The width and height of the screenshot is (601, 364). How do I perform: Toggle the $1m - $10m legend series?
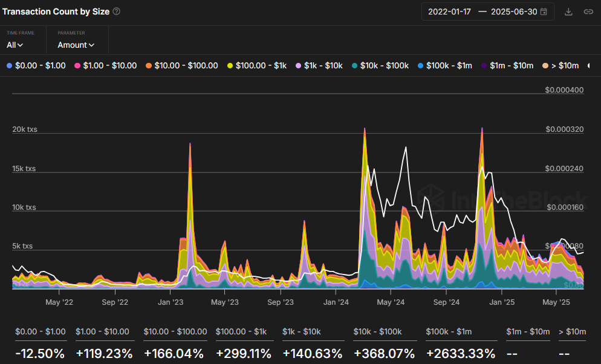507,65
